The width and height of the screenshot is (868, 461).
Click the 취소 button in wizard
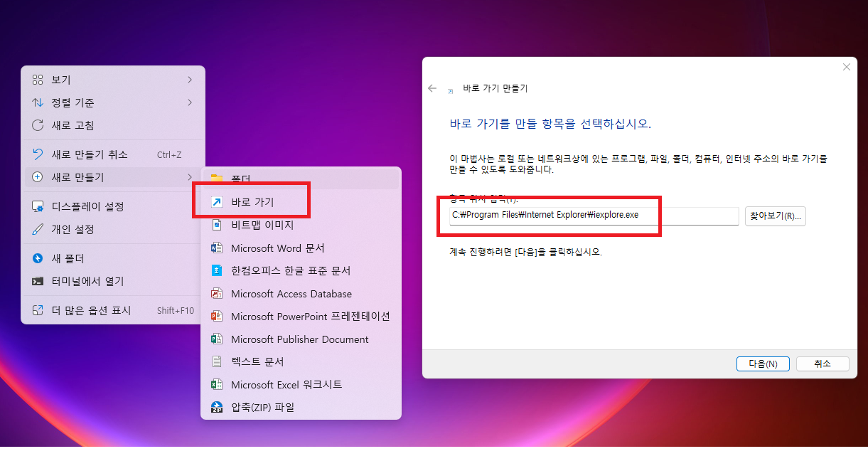click(x=823, y=364)
